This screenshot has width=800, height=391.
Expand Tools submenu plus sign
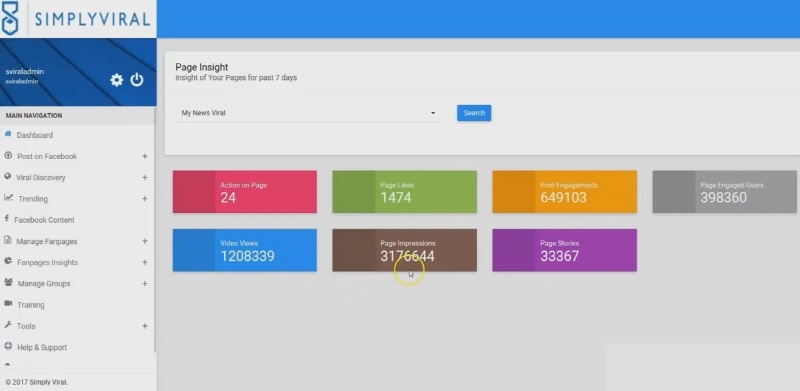[x=145, y=326]
